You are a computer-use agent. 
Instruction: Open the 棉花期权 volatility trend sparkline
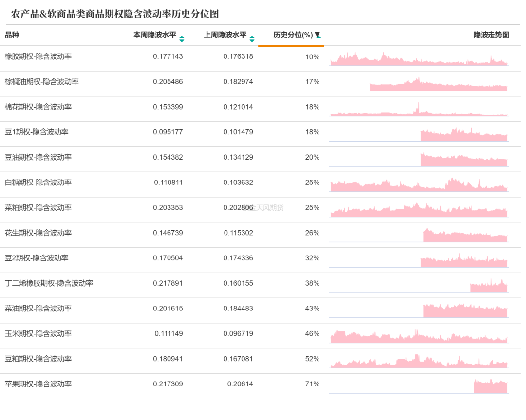(419, 109)
